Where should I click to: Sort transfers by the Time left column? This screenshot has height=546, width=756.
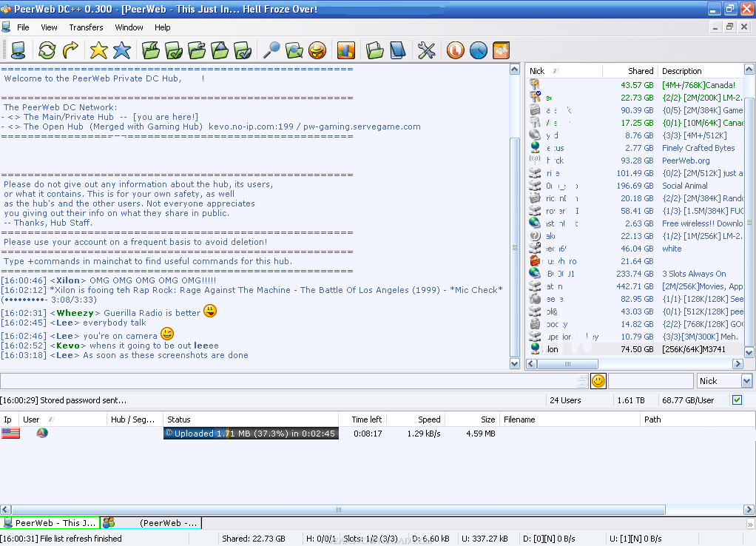coord(363,419)
